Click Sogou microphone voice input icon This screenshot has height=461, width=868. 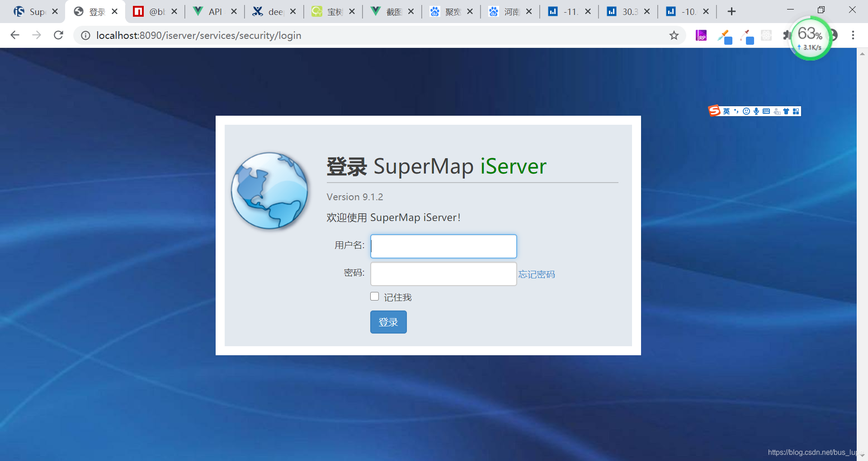click(756, 111)
